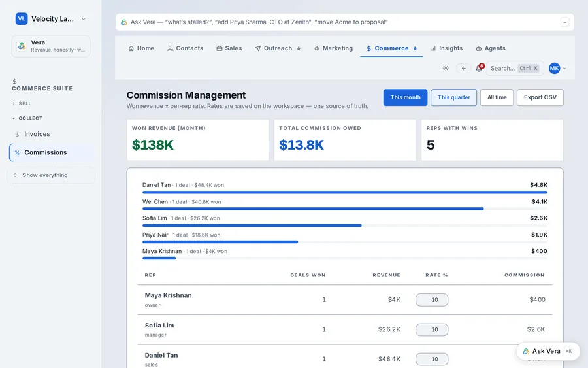Select Commissions in the sidebar
This screenshot has height=368, width=588.
pos(52,152)
